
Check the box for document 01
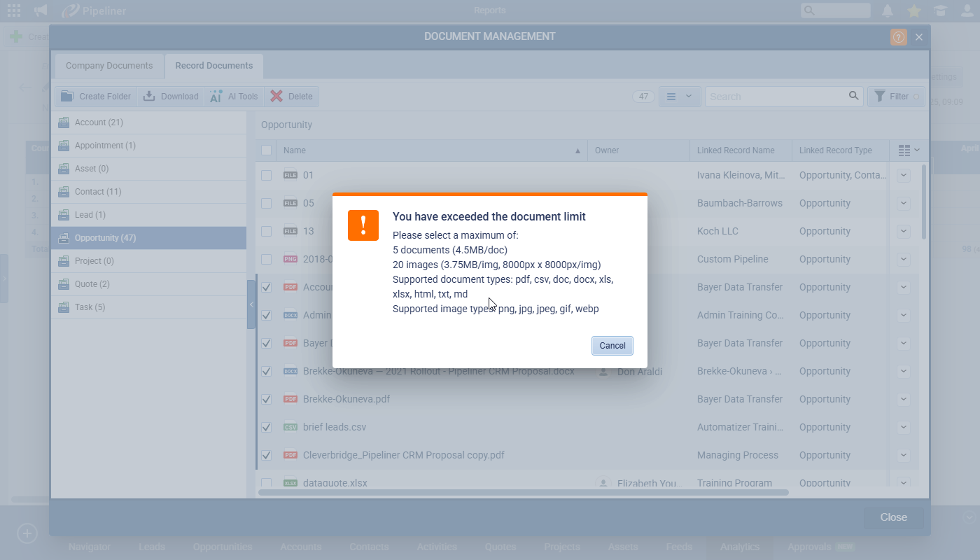tap(267, 175)
